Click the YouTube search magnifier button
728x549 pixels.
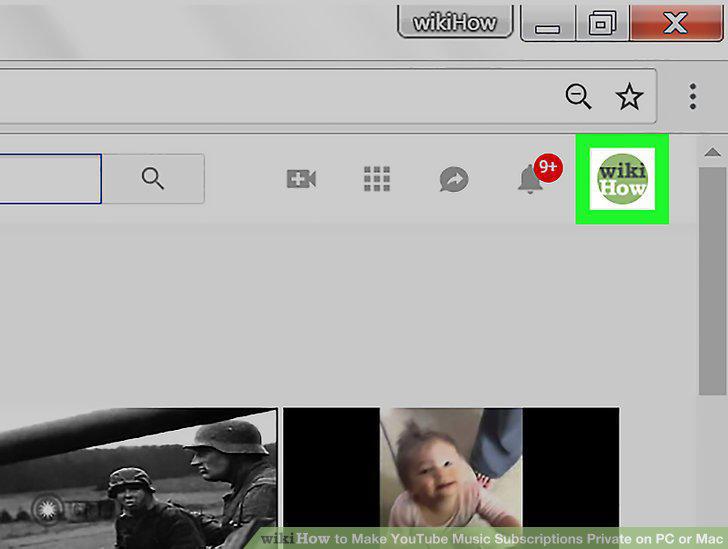(153, 179)
